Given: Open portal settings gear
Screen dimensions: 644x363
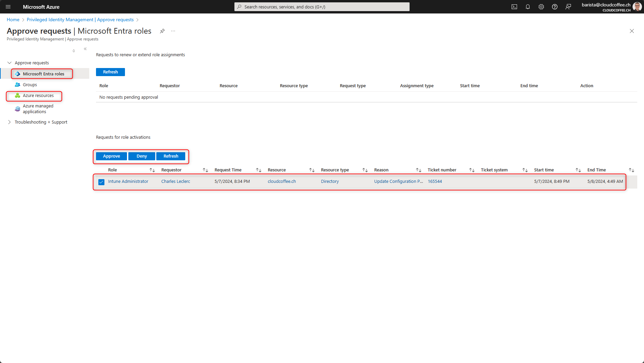Looking at the screenshot, I should 541,7.
